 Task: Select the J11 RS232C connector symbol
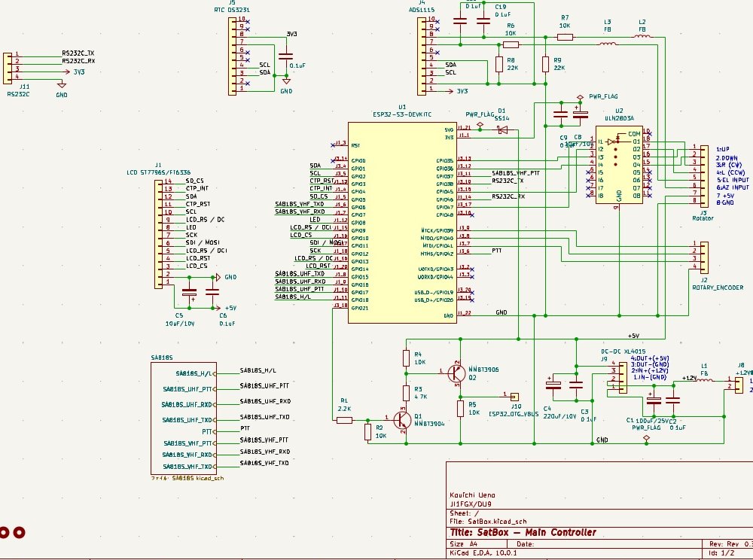(x=8, y=68)
